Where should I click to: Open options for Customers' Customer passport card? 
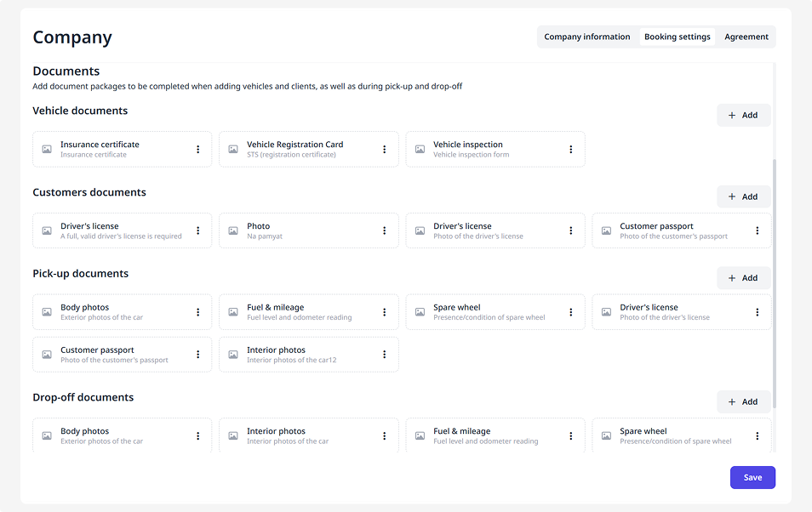[758, 231]
